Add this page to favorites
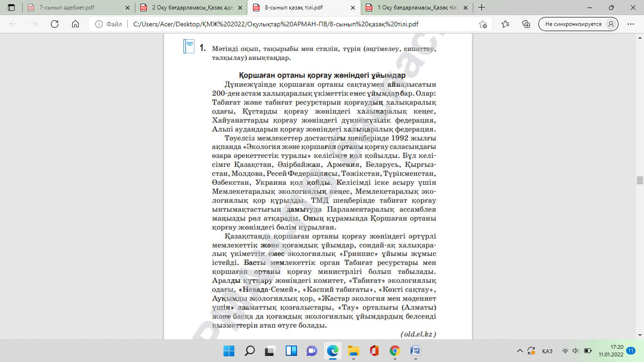Screen dimensions: 644x362 483,24
